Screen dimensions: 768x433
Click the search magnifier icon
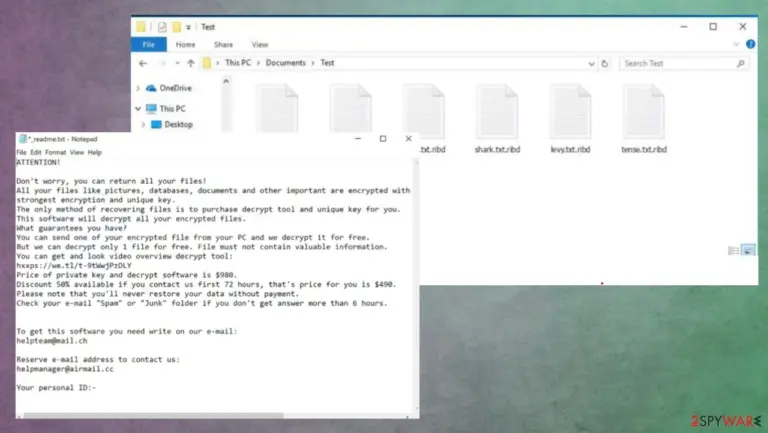point(741,64)
